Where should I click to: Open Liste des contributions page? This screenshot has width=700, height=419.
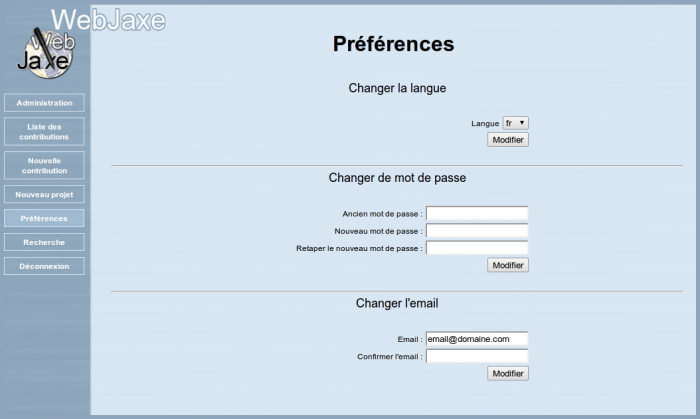coord(44,131)
